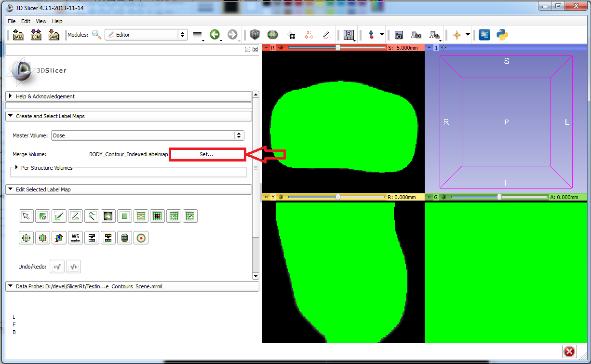The height and width of the screenshot is (364, 591).
Task: Select the Paint Effect brush tool
Action: pos(59,216)
